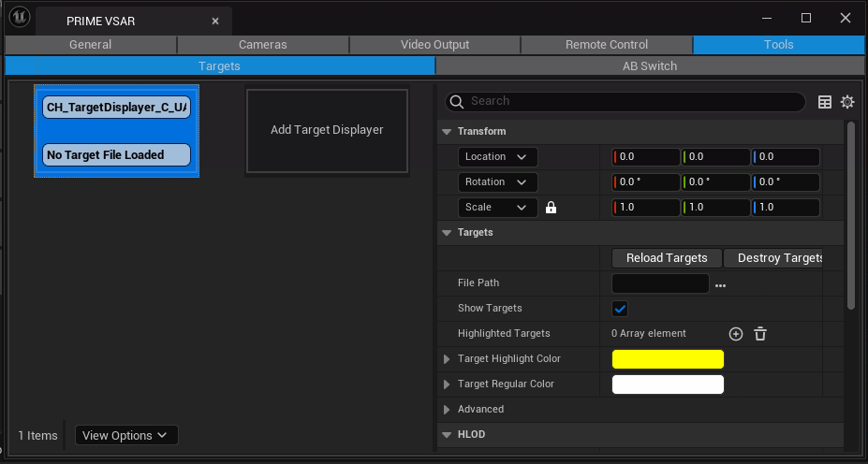
Task: Collapse the Targets section
Action: tap(447, 233)
